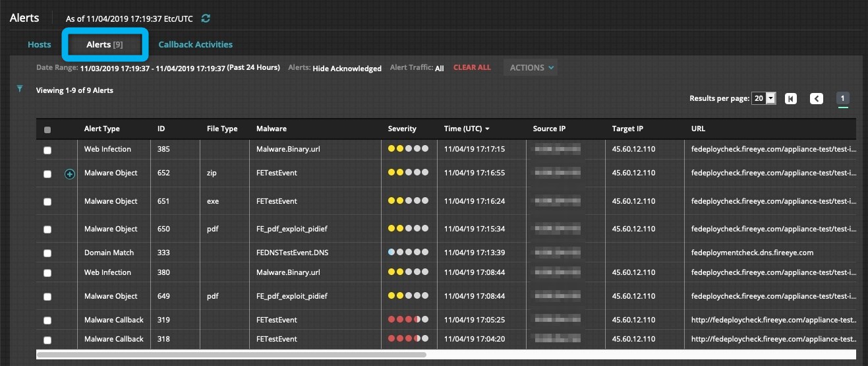Click fedeploymentcheck.dns.fireeye.com URL cell
The height and width of the screenshot is (366, 868).
point(752,253)
